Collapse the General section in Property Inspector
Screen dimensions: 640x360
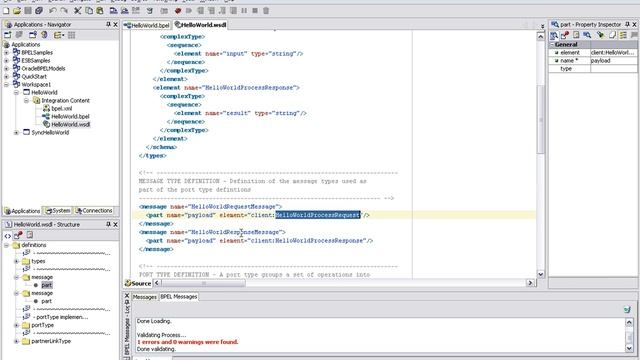[552, 44]
